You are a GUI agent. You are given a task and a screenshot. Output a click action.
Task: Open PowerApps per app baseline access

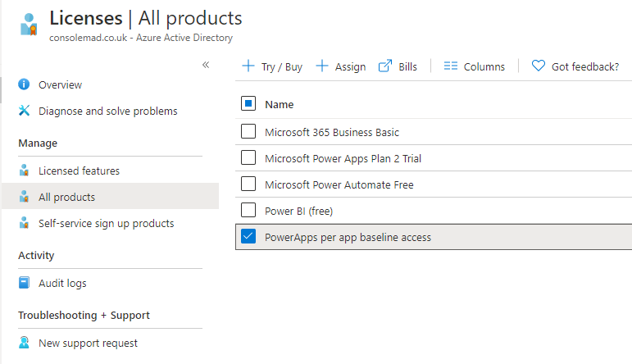coord(348,237)
